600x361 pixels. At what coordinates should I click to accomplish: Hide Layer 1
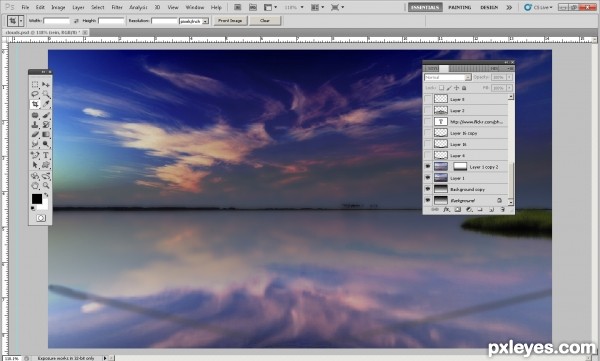(428, 178)
